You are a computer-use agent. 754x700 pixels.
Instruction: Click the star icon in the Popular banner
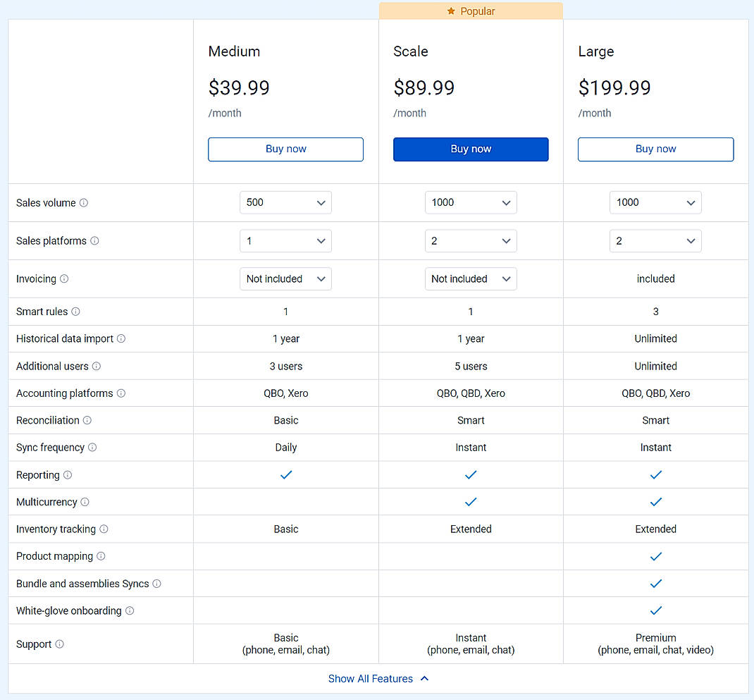click(x=450, y=11)
